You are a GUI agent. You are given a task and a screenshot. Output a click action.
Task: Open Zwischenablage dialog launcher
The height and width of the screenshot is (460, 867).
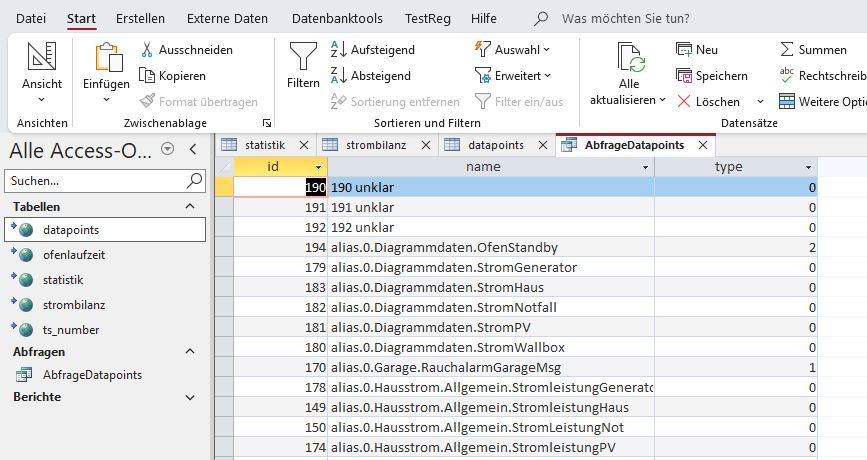pyautogui.click(x=267, y=123)
